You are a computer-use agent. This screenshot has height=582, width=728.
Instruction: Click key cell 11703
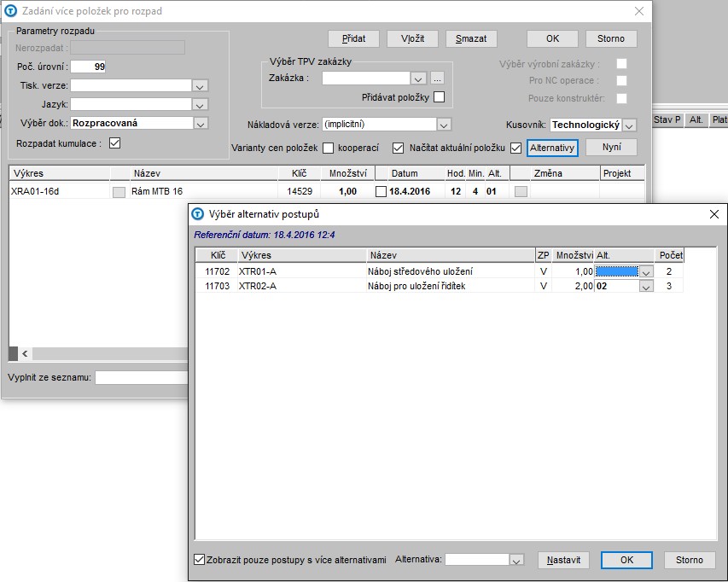218,286
